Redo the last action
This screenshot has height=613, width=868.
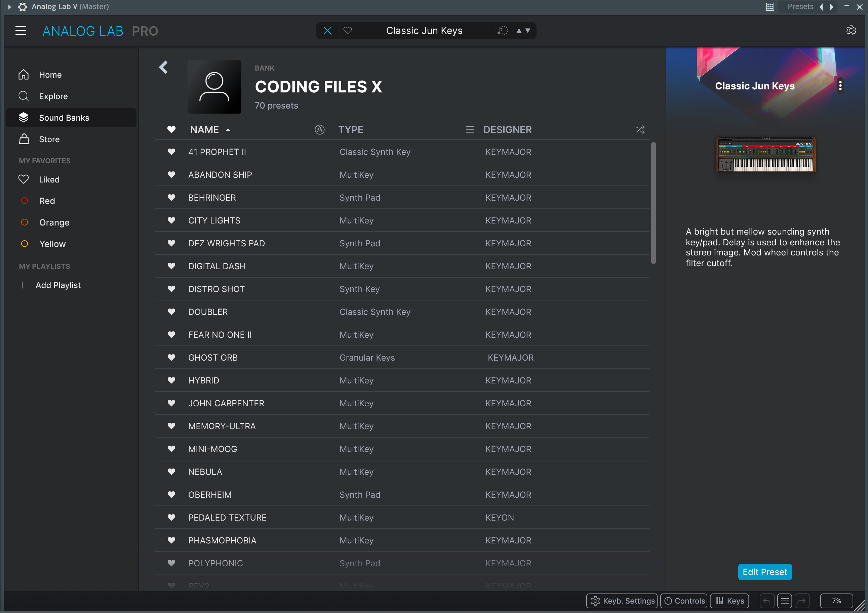point(802,601)
